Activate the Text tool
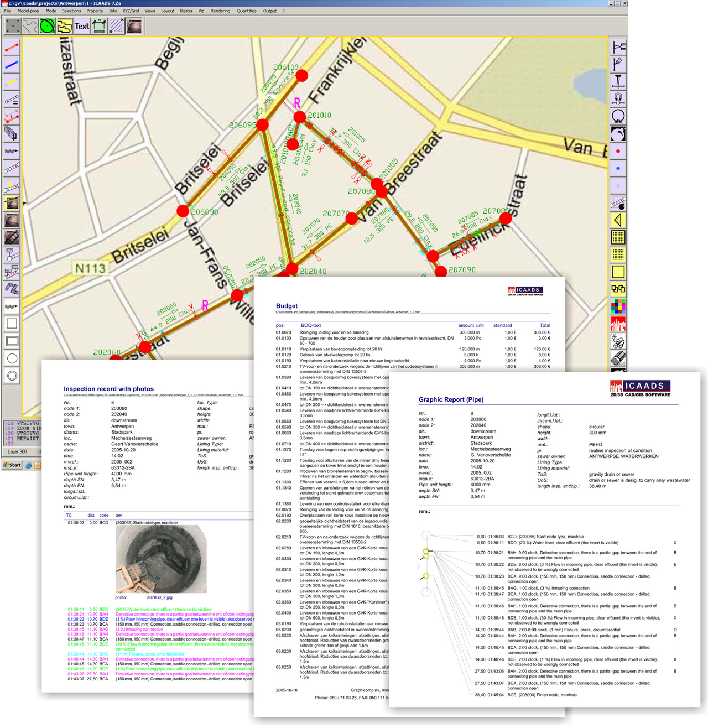The height and width of the screenshot is (728, 708). pyautogui.click(x=82, y=25)
